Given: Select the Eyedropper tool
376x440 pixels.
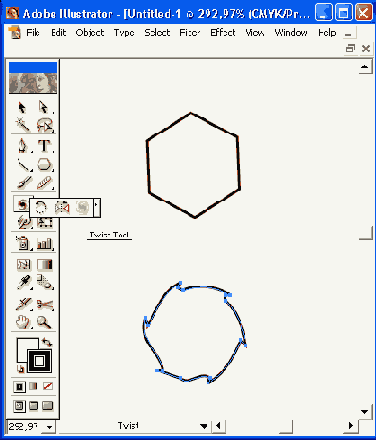Looking at the screenshot, I should (23, 283).
